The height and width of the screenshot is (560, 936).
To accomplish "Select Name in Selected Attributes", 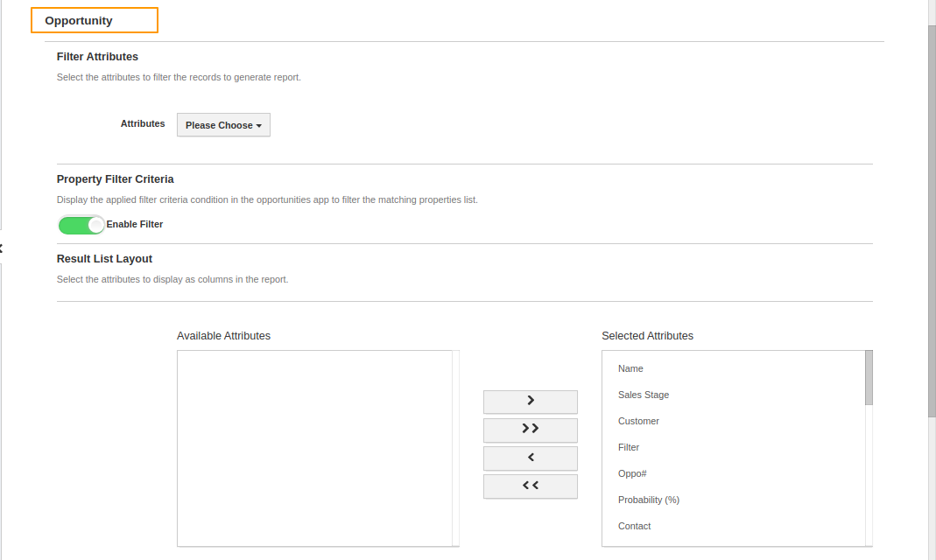I will click(x=630, y=368).
